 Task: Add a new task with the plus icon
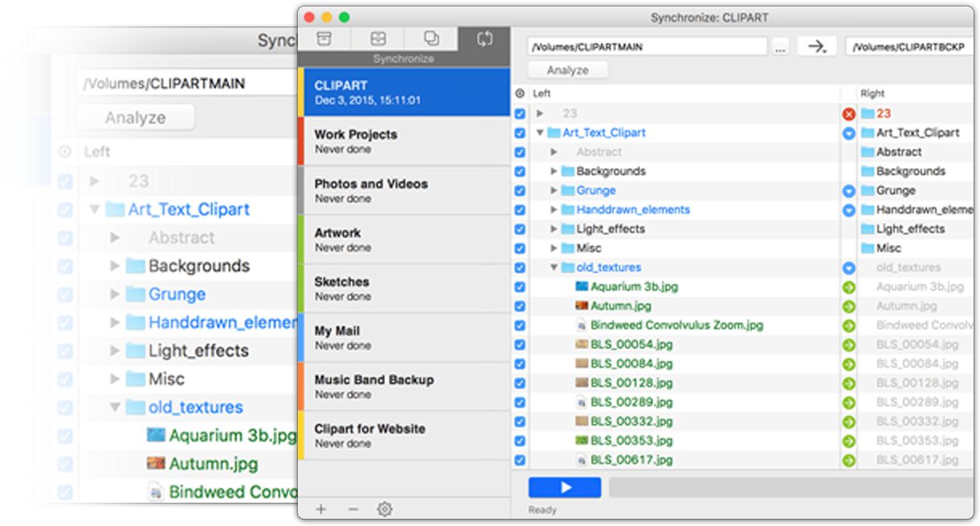pyautogui.click(x=321, y=509)
